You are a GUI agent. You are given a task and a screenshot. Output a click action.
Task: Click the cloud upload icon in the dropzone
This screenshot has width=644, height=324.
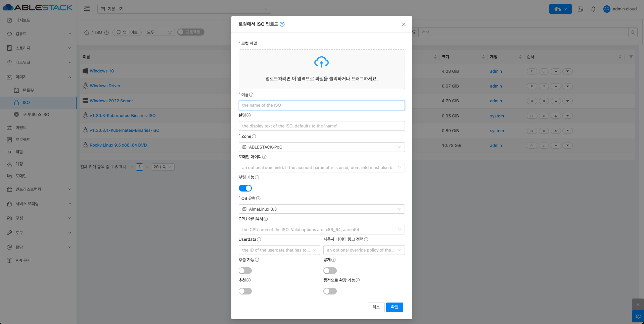point(321,62)
